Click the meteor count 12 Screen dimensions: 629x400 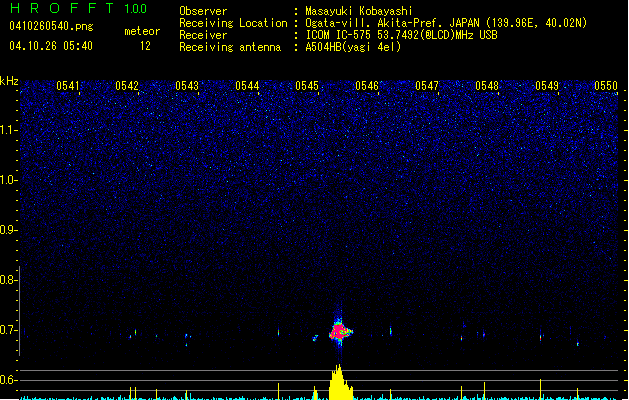tap(145, 46)
